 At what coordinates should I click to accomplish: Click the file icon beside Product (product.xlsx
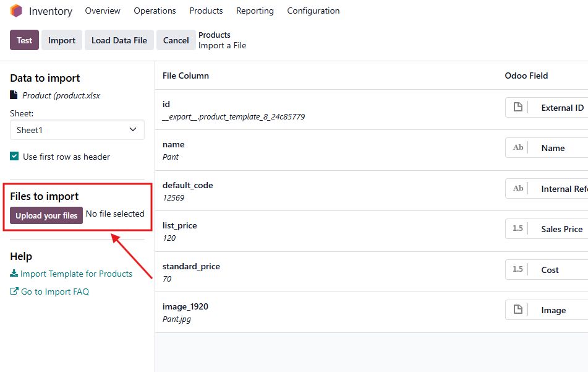[14, 95]
